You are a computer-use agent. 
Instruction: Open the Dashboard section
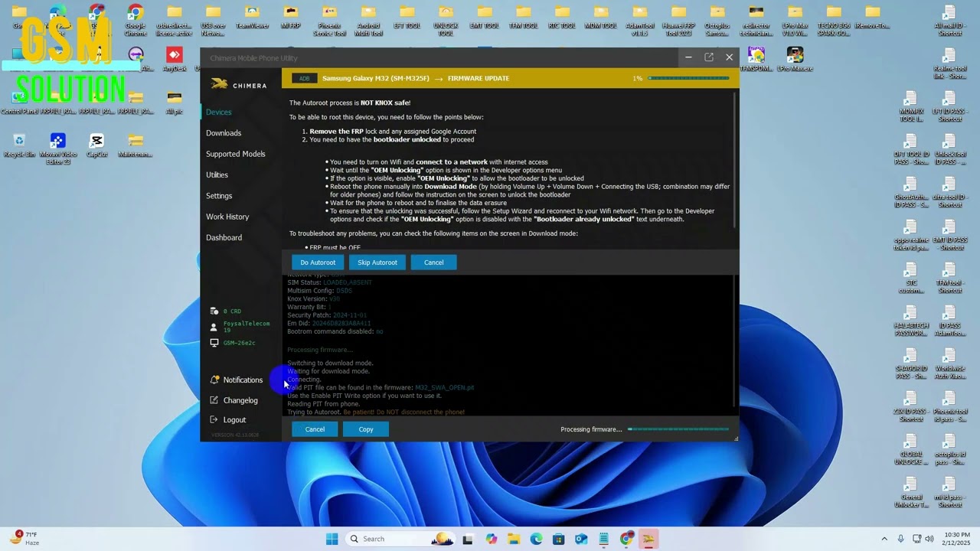point(224,238)
